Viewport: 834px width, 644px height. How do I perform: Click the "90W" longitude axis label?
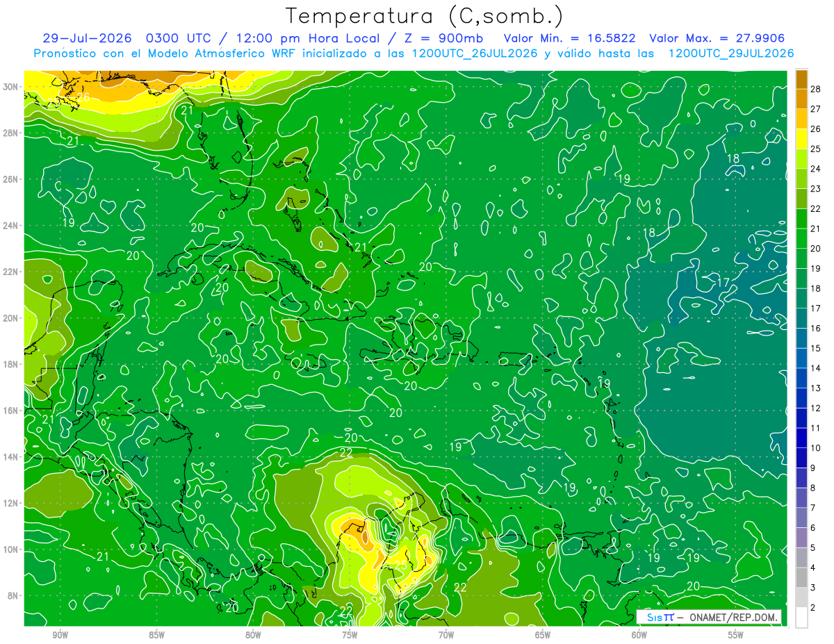tap(60, 635)
